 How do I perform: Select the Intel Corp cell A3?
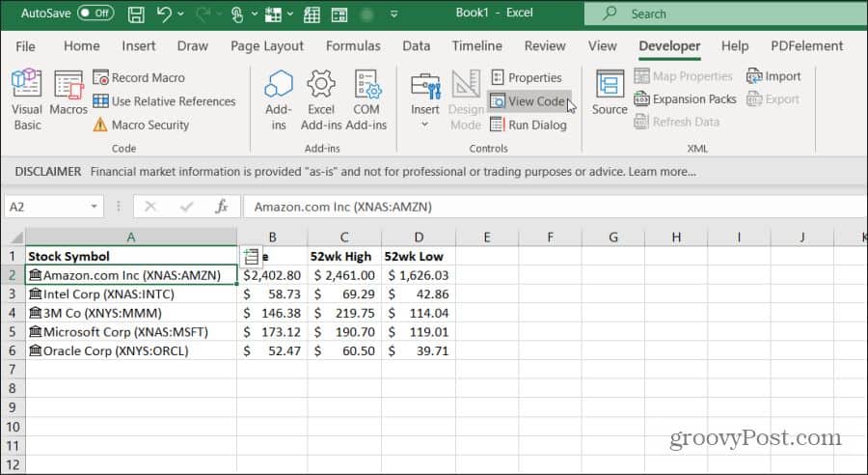coord(131,293)
